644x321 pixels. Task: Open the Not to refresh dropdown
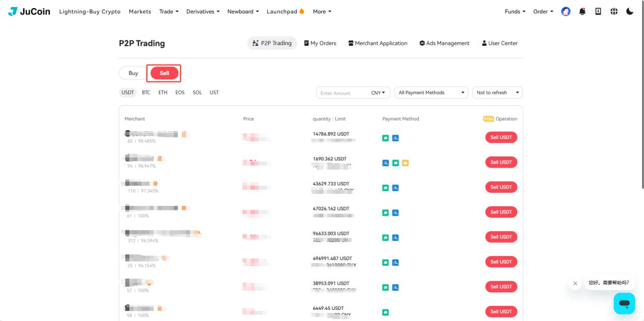coord(498,93)
